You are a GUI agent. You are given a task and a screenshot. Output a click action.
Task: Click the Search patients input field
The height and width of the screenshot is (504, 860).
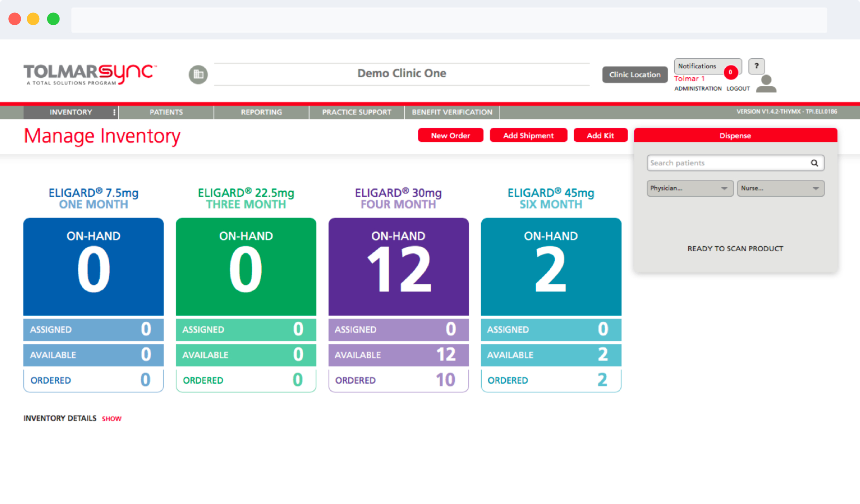click(728, 163)
